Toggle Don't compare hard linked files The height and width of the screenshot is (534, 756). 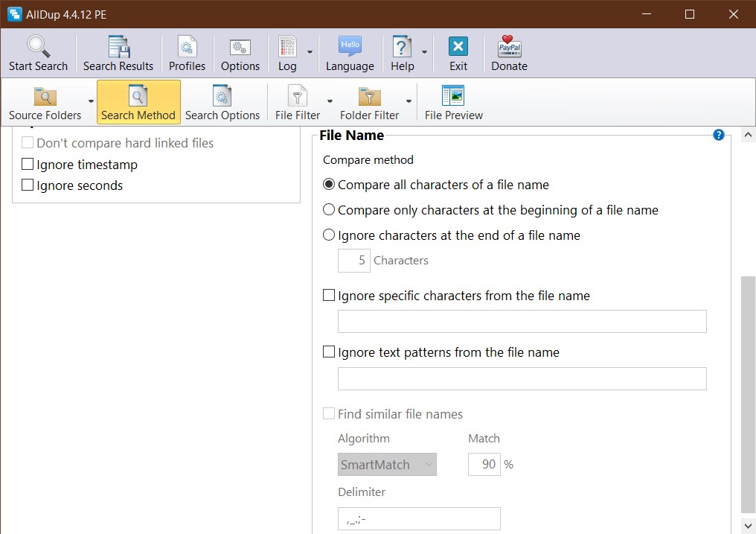28,142
